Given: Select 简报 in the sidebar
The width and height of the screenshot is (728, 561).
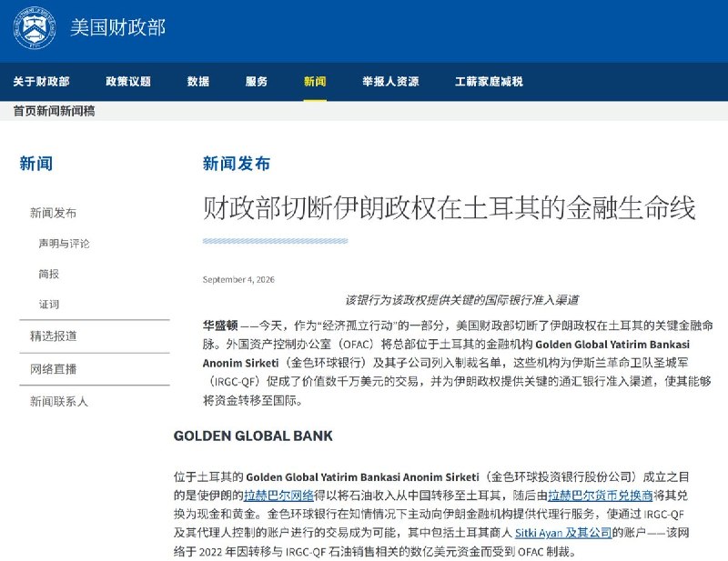Looking at the screenshot, I should point(49,274).
